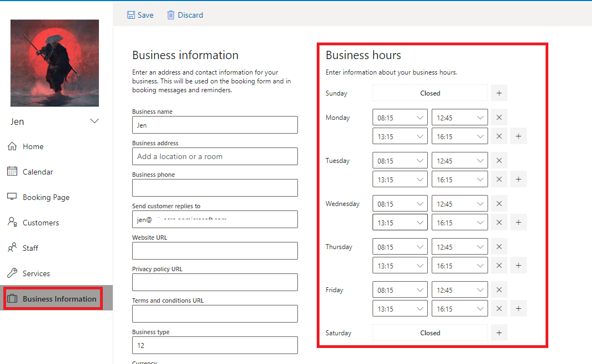Remove Monday 13:15–16:15 time slot
The width and height of the screenshot is (592, 364).
tap(499, 136)
